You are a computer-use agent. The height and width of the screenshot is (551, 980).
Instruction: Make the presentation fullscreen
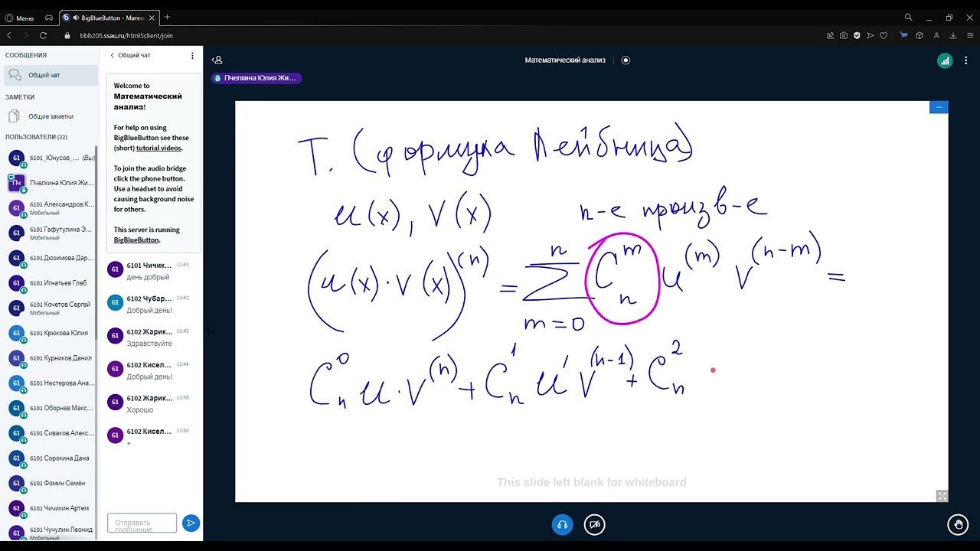(x=942, y=496)
